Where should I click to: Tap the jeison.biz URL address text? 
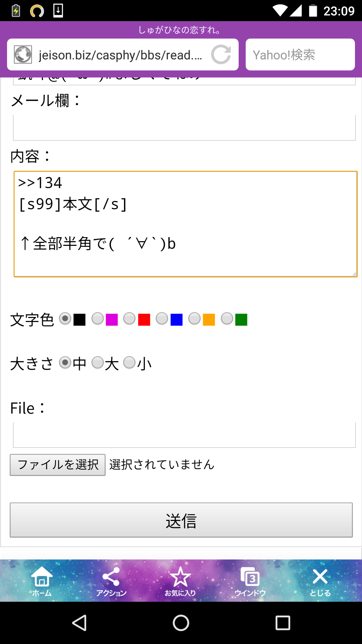121,55
